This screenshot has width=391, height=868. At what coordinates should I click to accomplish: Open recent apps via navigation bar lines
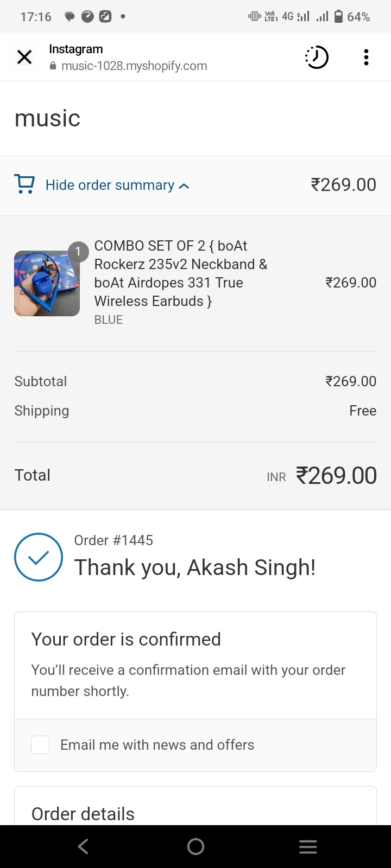point(308,846)
